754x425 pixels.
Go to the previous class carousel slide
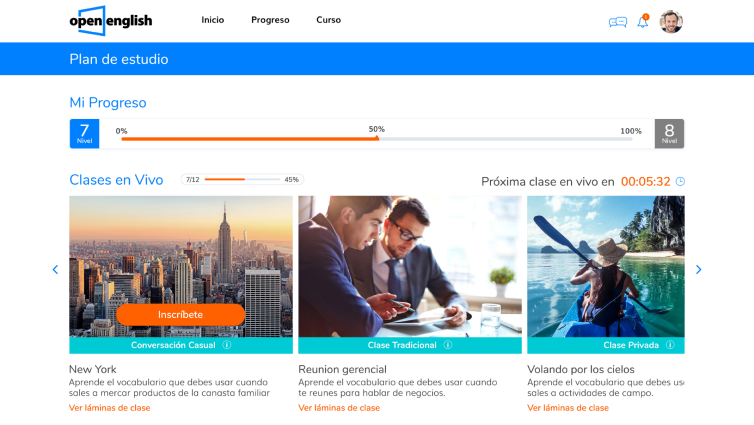coord(55,270)
